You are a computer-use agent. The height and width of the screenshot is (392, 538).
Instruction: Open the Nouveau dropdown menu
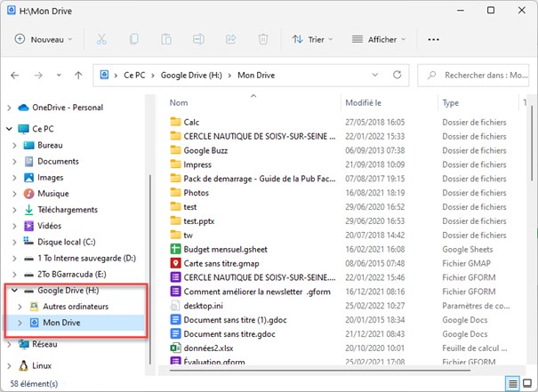pos(44,40)
